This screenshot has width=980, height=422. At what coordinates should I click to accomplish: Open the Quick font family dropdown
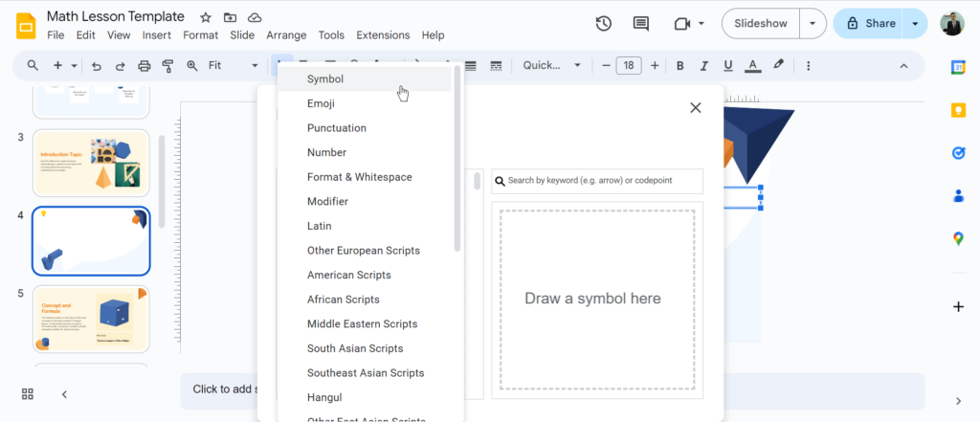click(552, 66)
